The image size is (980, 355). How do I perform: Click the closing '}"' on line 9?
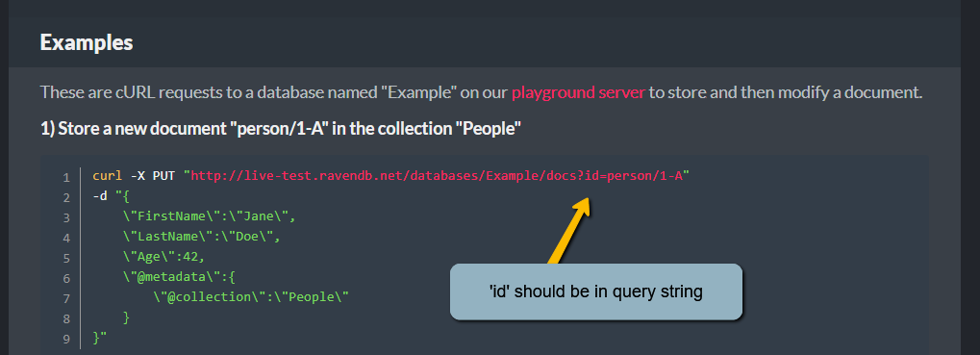click(100, 338)
